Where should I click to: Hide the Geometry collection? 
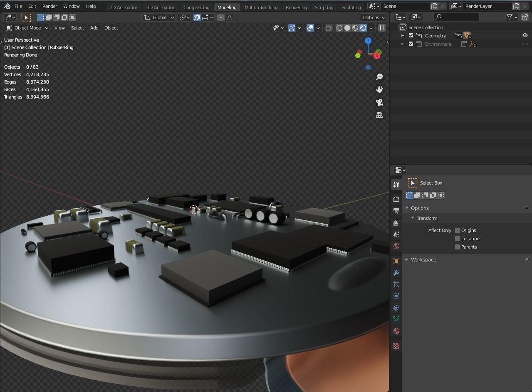tap(525, 35)
